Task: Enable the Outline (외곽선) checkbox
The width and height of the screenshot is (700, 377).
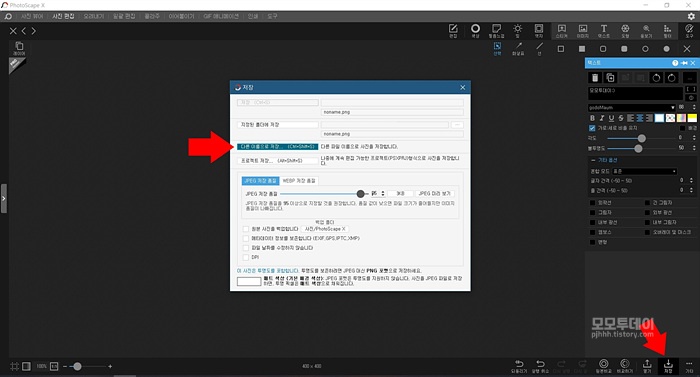Action: click(x=592, y=202)
